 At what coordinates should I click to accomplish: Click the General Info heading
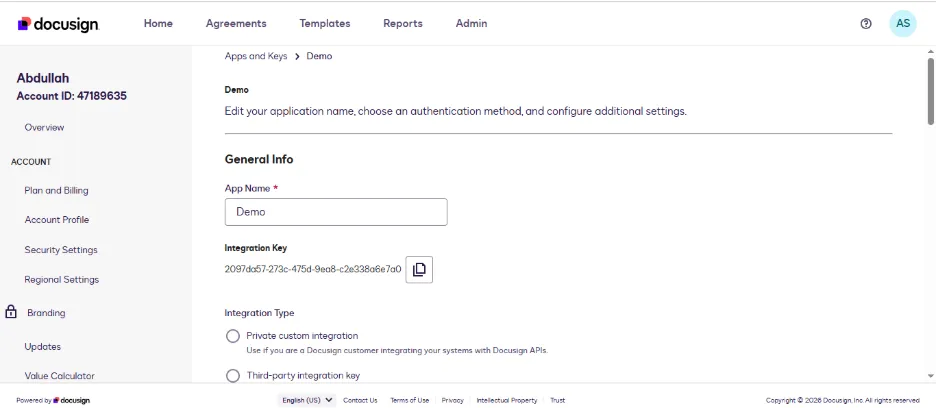(259, 159)
